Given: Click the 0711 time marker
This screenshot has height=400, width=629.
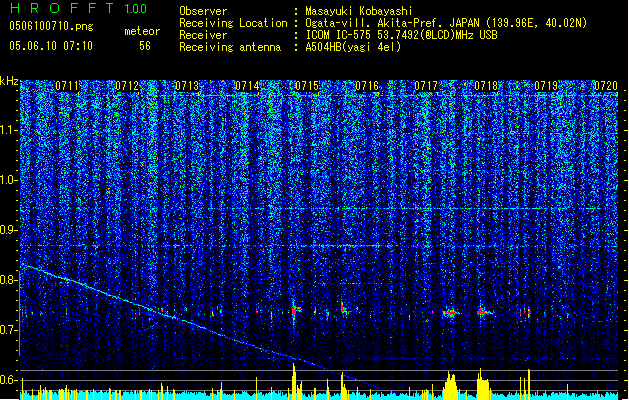Looking at the screenshot, I should (67, 86).
